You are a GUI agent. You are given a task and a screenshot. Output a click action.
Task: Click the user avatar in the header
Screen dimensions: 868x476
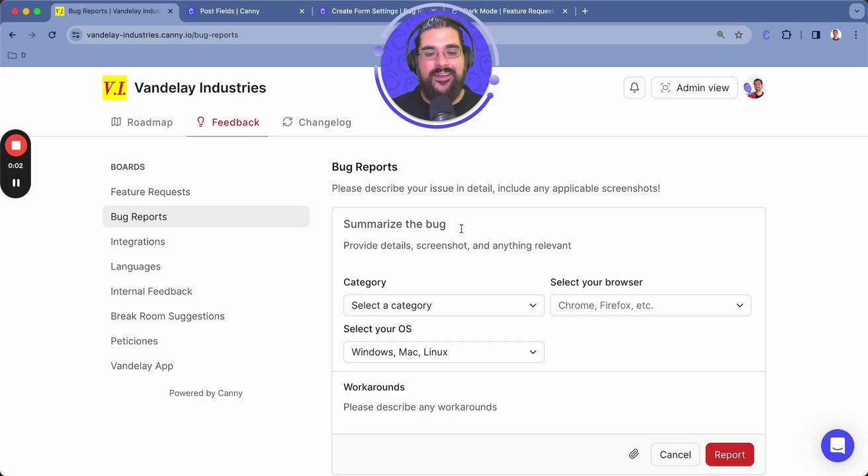click(x=754, y=88)
